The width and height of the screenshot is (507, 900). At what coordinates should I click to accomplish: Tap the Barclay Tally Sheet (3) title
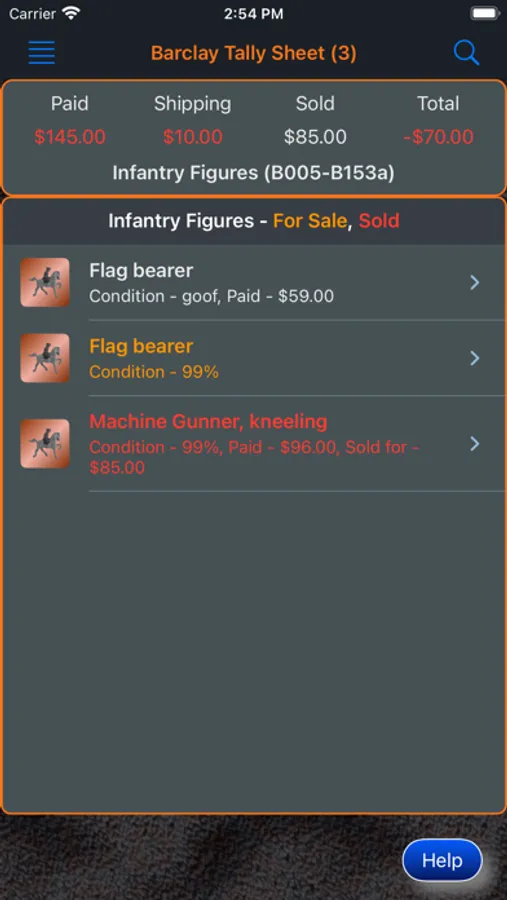[253, 53]
